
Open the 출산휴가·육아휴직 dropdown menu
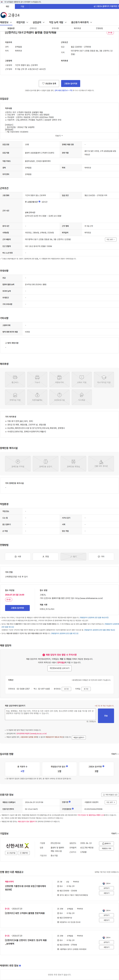coord(82,22)
